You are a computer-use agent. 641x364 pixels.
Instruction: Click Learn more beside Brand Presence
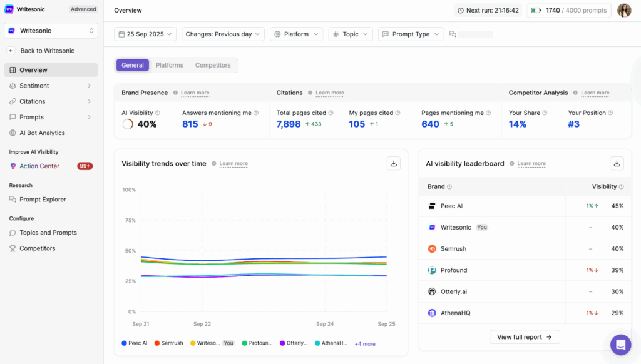(195, 93)
